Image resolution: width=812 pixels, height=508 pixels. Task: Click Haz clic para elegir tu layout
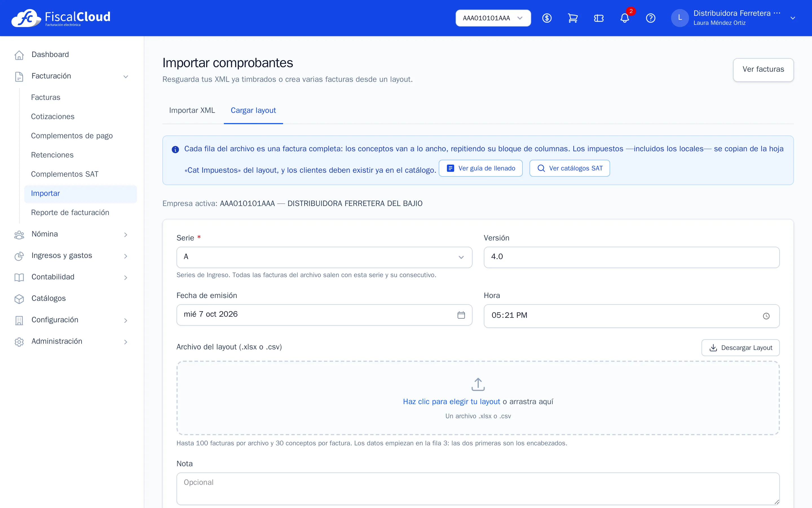[x=451, y=402]
